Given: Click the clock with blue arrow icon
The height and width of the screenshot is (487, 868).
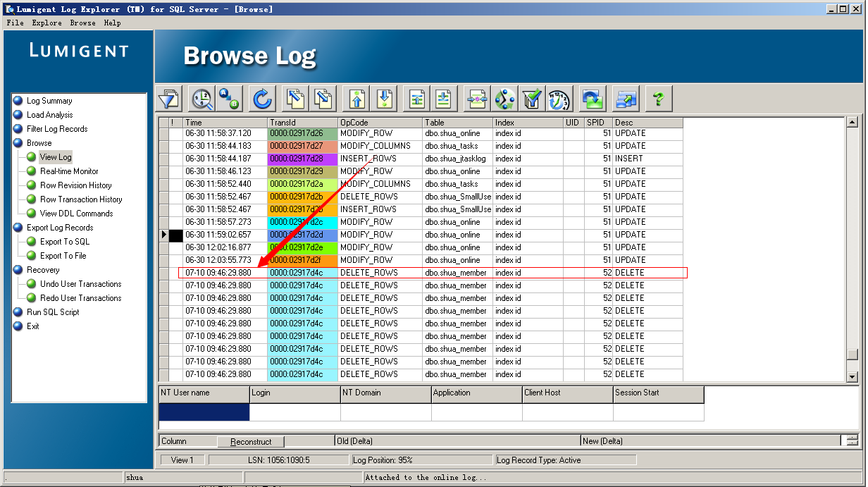Looking at the screenshot, I should (559, 99).
